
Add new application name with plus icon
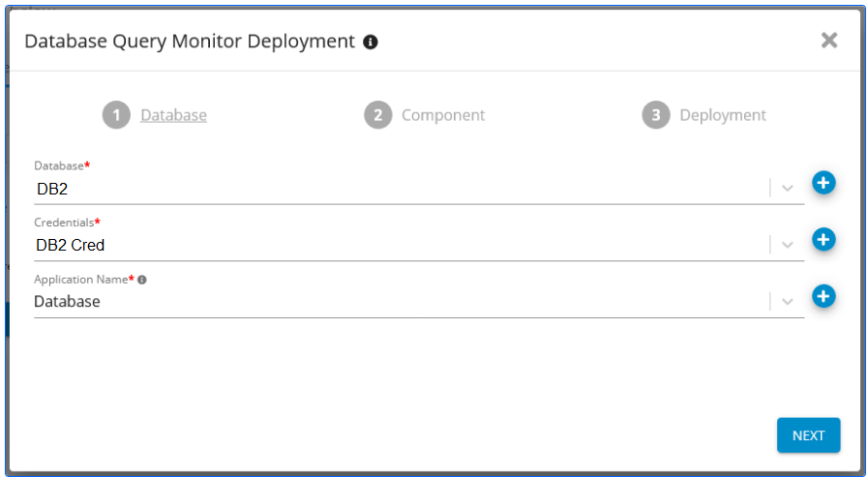(x=823, y=296)
